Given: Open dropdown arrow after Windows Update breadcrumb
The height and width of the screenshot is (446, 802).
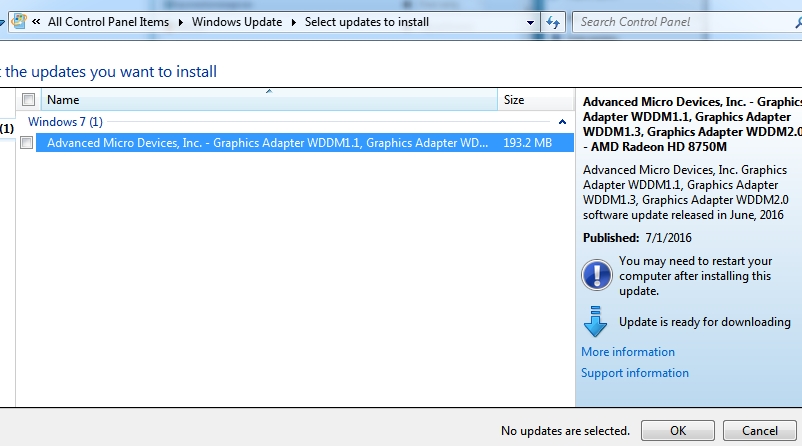Looking at the screenshot, I should click(x=294, y=23).
